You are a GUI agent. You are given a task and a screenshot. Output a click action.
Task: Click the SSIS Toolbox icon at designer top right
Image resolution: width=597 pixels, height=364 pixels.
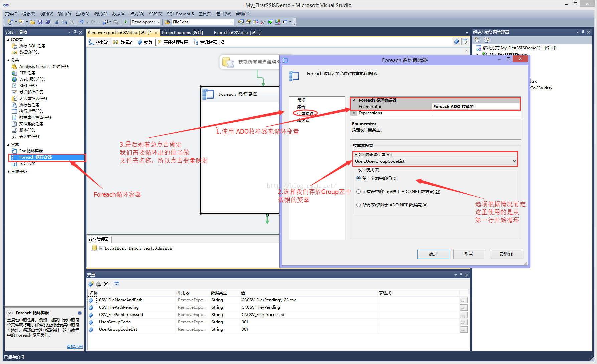click(x=465, y=42)
